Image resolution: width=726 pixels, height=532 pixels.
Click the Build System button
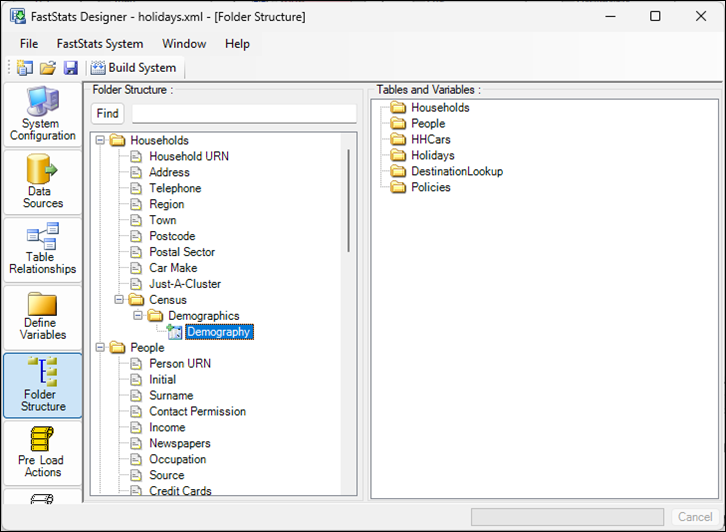(134, 68)
